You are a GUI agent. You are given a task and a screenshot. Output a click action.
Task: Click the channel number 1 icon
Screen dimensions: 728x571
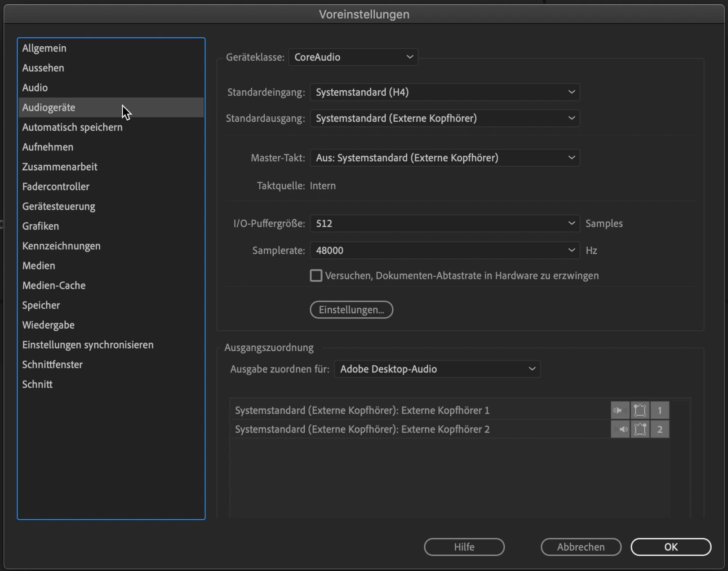click(660, 410)
